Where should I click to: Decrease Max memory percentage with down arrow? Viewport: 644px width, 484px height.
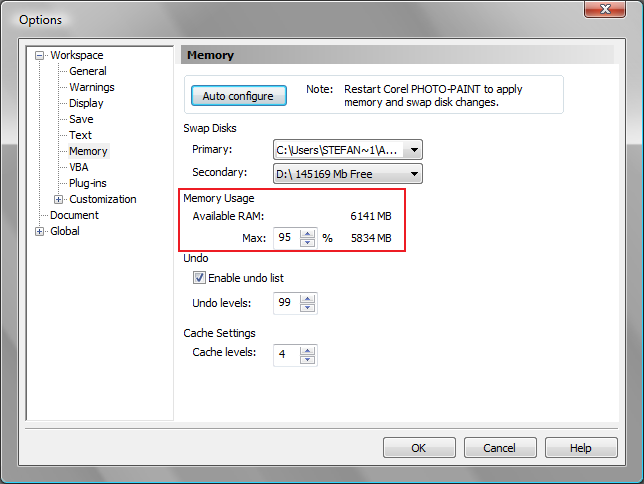click(307, 242)
